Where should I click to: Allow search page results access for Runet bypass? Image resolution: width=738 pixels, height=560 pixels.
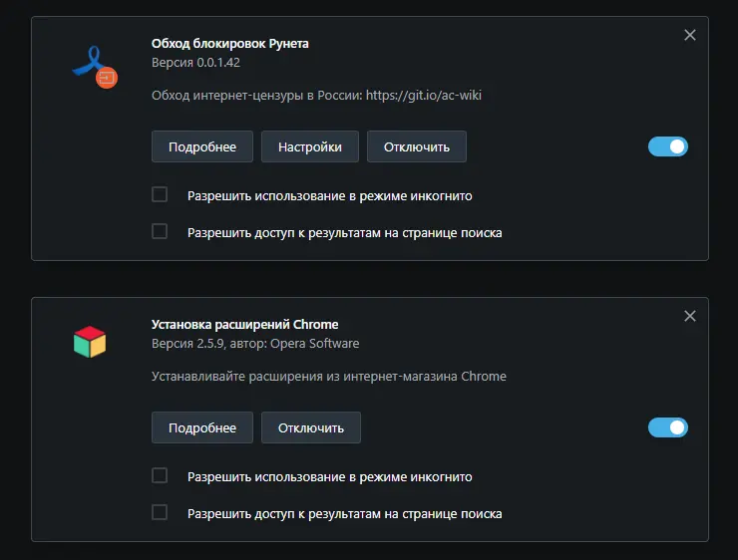[160, 231]
